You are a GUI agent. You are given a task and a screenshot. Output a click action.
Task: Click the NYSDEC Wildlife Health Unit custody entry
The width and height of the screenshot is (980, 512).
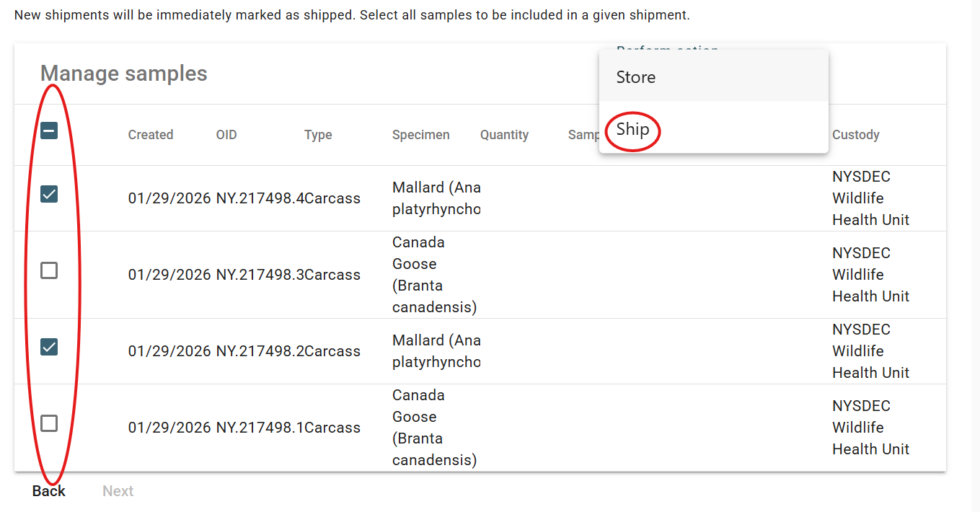pyautogui.click(x=870, y=198)
